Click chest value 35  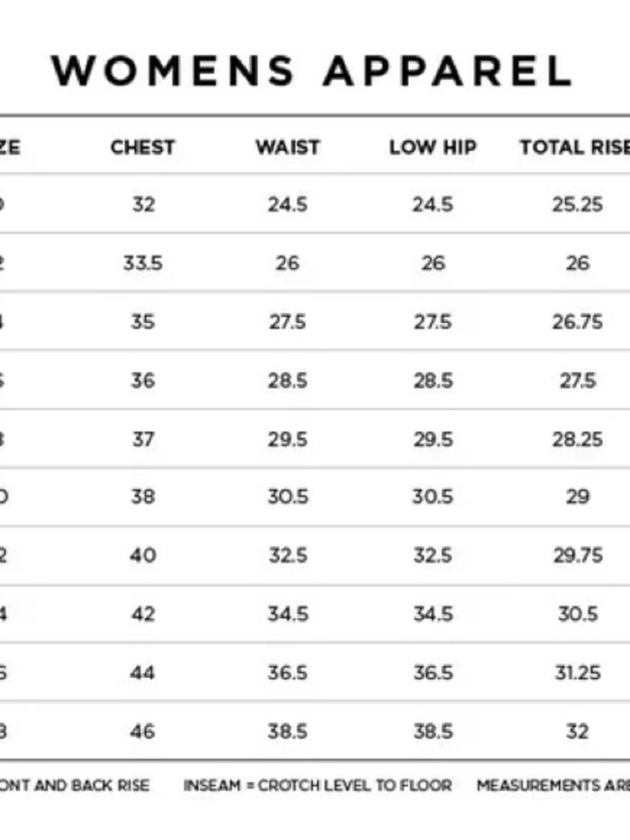coord(143,321)
